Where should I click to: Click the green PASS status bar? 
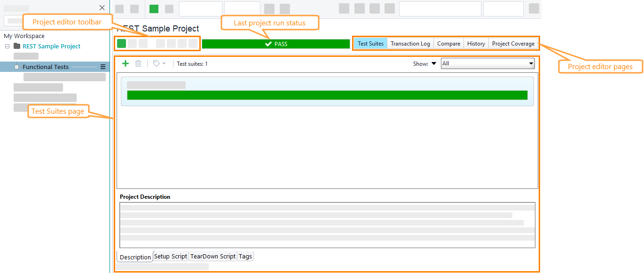tap(276, 43)
